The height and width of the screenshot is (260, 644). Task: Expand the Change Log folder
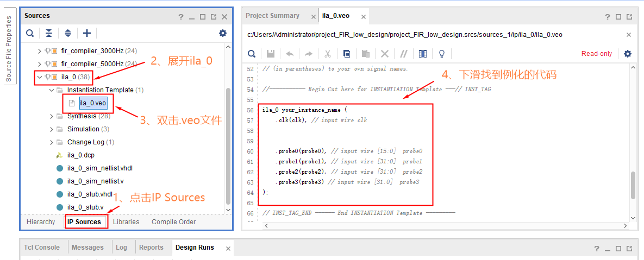point(52,142)
